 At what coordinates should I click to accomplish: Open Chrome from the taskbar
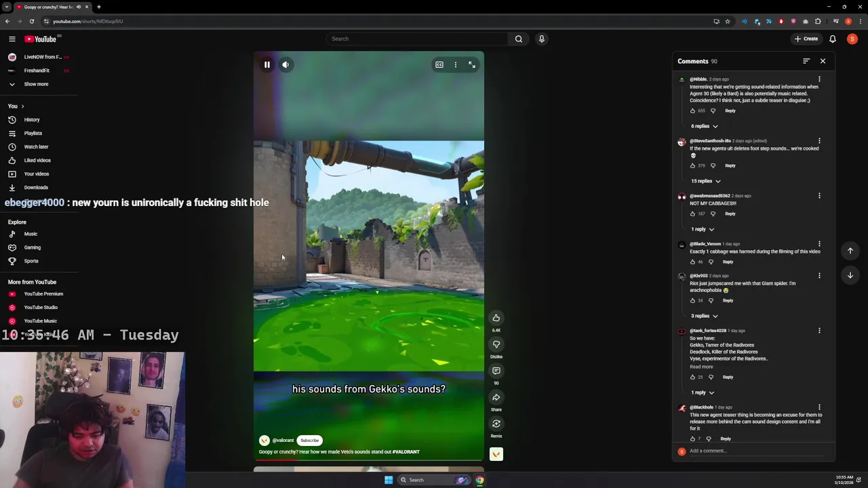tap(479, 480)
